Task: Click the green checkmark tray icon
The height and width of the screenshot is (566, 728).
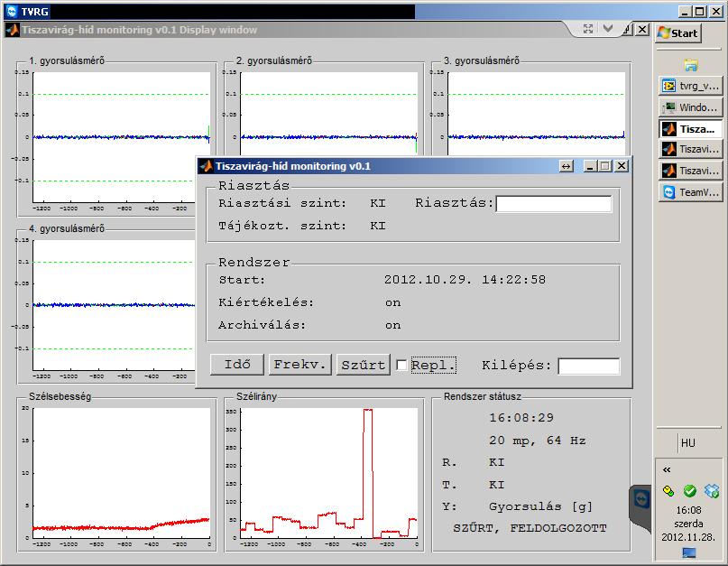Action: tap(690, 490)
